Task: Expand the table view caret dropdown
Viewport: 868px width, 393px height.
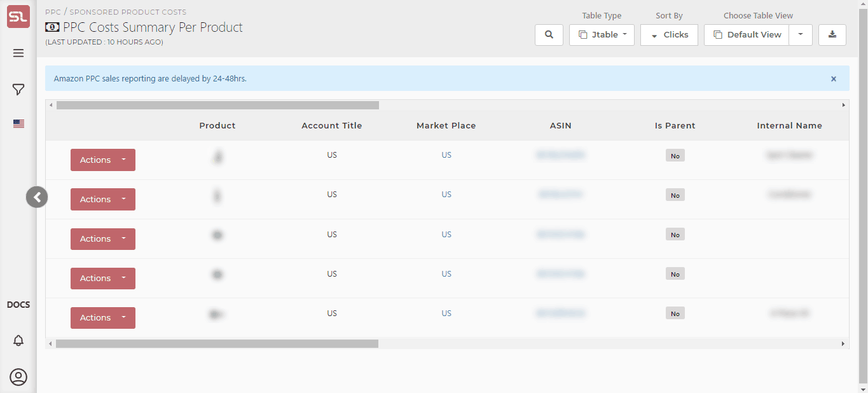Action: point(801,35)
